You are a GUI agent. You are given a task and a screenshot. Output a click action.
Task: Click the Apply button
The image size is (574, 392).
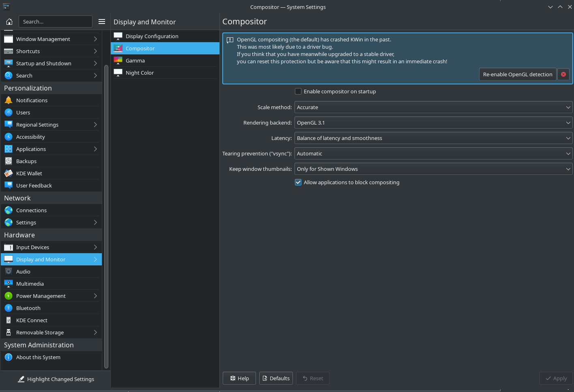(x=556, y=378)
